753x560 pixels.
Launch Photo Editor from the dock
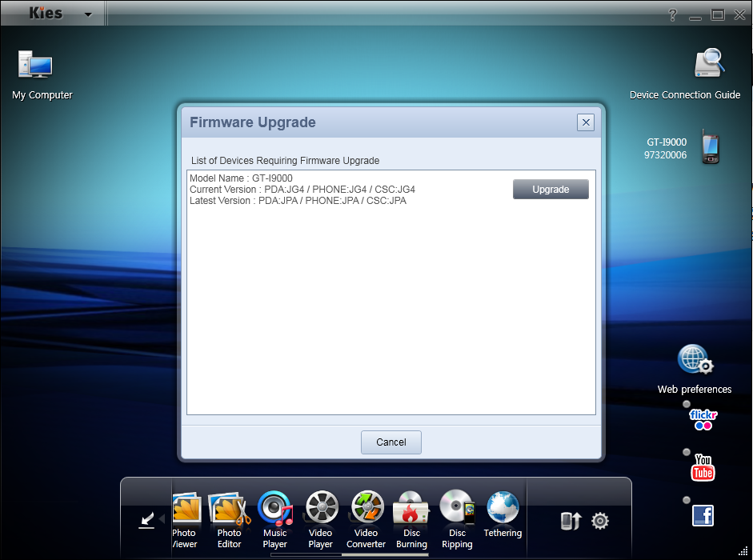pos(230,508)
